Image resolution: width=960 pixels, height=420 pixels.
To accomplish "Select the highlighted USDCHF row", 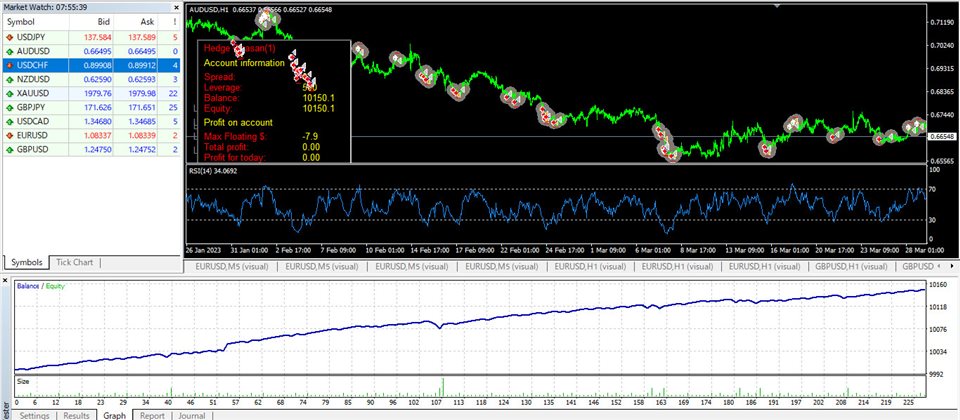I will pyautogui.click(x=90, y=65).
